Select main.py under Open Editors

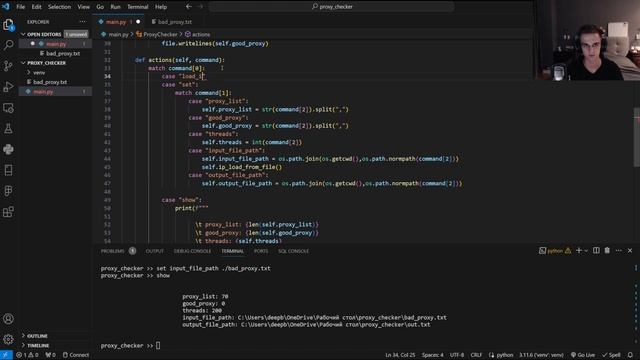(55, 44)
